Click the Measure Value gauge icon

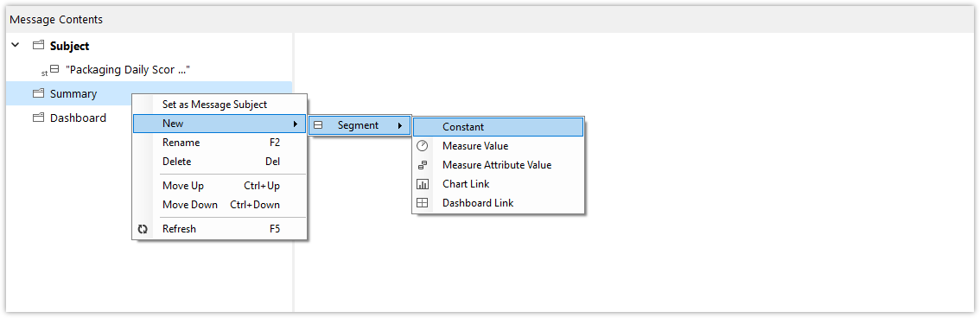pos(423,145)
